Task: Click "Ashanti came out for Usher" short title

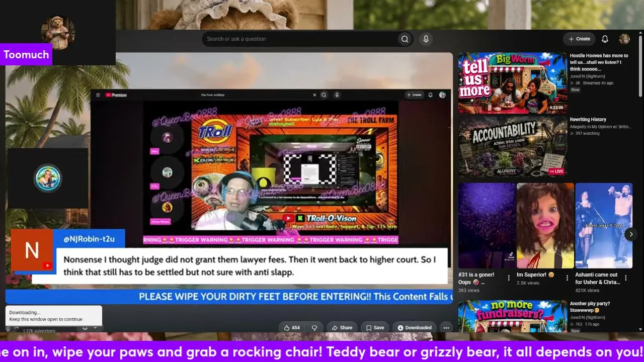Action: click(597, 279)
